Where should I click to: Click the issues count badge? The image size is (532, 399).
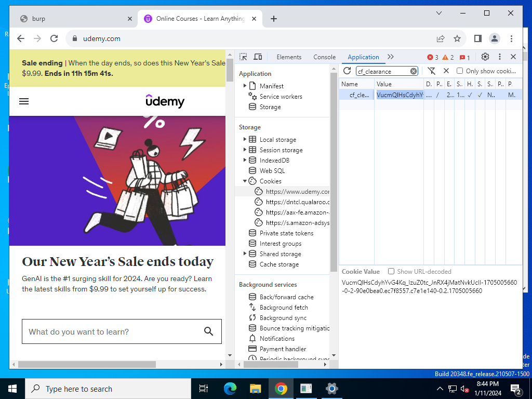pyautogui.click(x=464, y=57)
